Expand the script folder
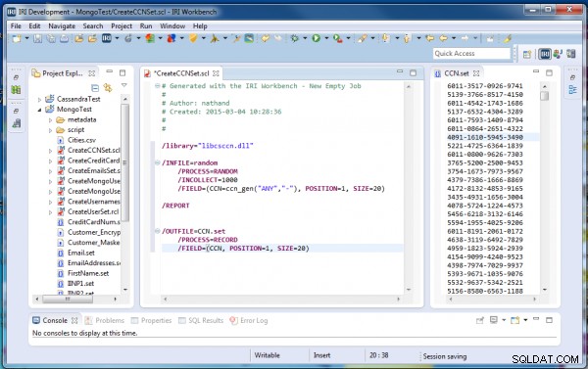This screenshot has width=588, height=369. [50, 130]
